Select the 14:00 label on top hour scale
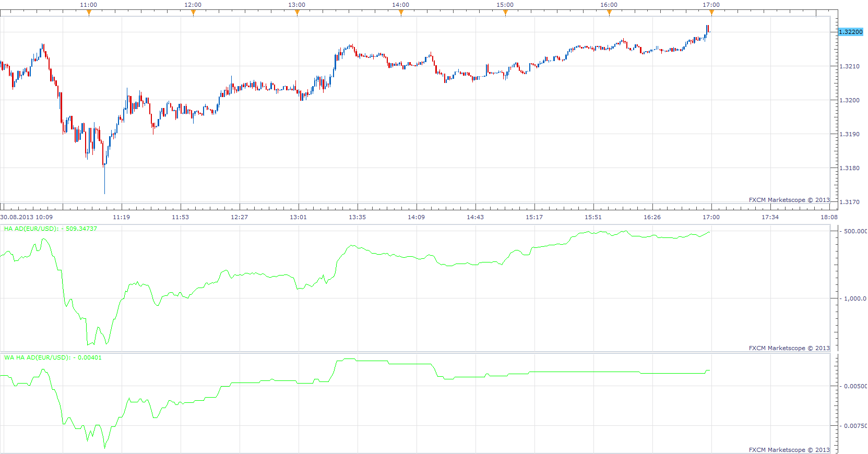Screen dimensions: 868x454 coord(401,5)
